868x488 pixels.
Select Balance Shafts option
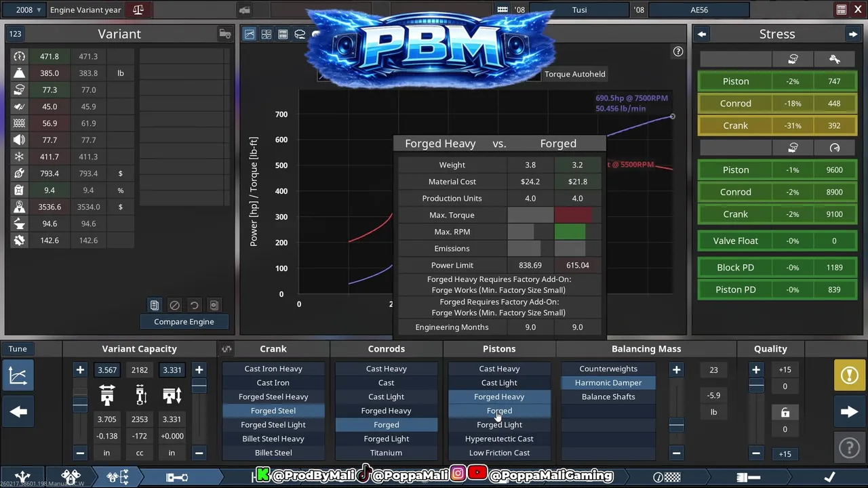608,396
